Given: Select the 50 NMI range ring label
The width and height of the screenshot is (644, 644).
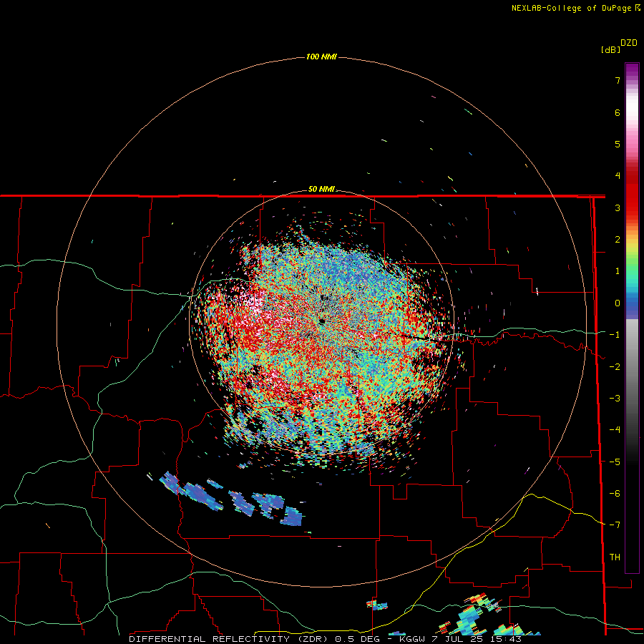Looking at the screenshot, I should coord(321,190).
